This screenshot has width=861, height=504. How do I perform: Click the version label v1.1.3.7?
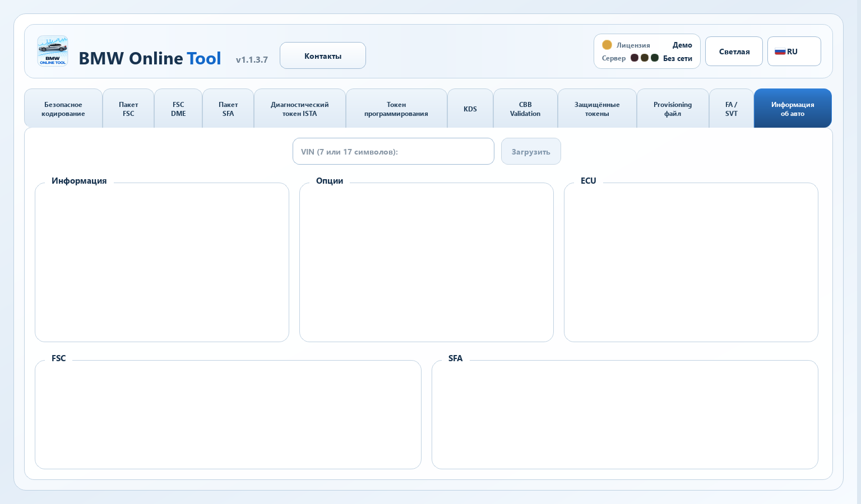coord(252,60)
